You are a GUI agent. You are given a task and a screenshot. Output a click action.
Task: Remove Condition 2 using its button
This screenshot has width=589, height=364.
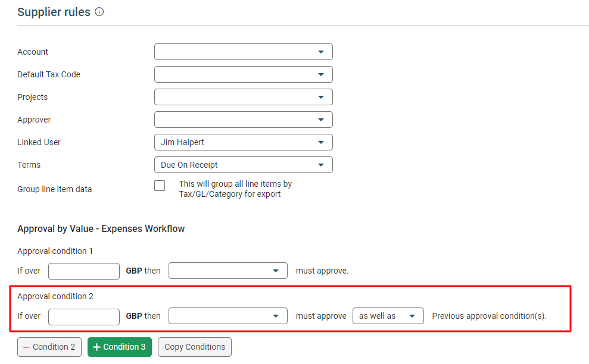[x=49, y=347]
